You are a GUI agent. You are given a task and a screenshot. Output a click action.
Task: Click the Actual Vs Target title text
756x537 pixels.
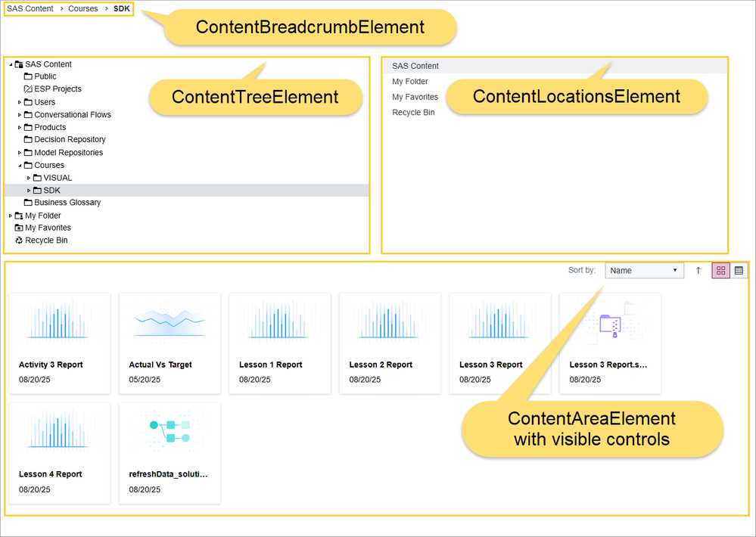pyautogui.click(x=160, y=365)
